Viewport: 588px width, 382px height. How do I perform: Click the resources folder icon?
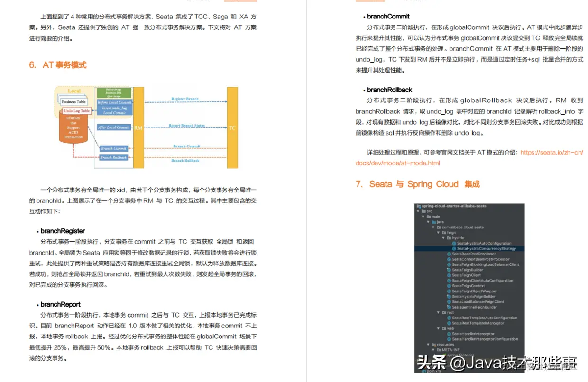pyautogui.click(x=434, y=345)
